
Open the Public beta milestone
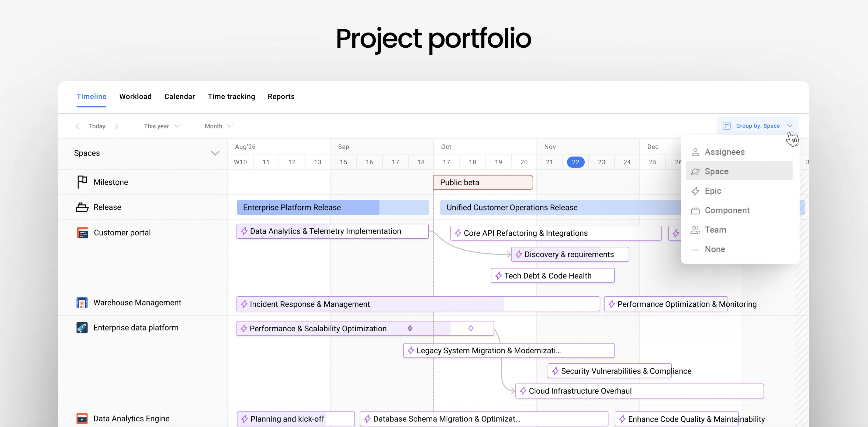483,183
